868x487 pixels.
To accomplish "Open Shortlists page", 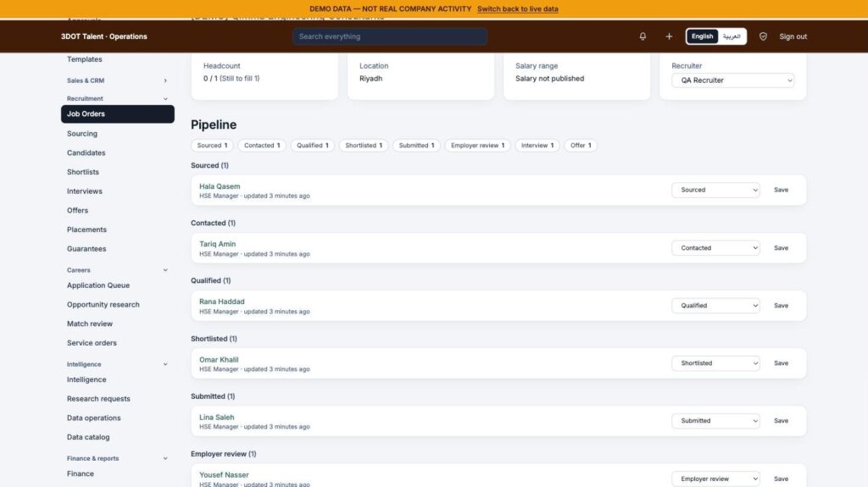I will [83, 172].
